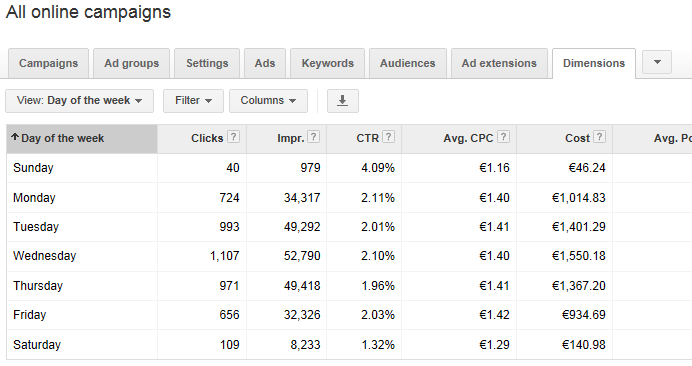
Task: Open help icon next to CTR
Action: click(x=388, y=137)
